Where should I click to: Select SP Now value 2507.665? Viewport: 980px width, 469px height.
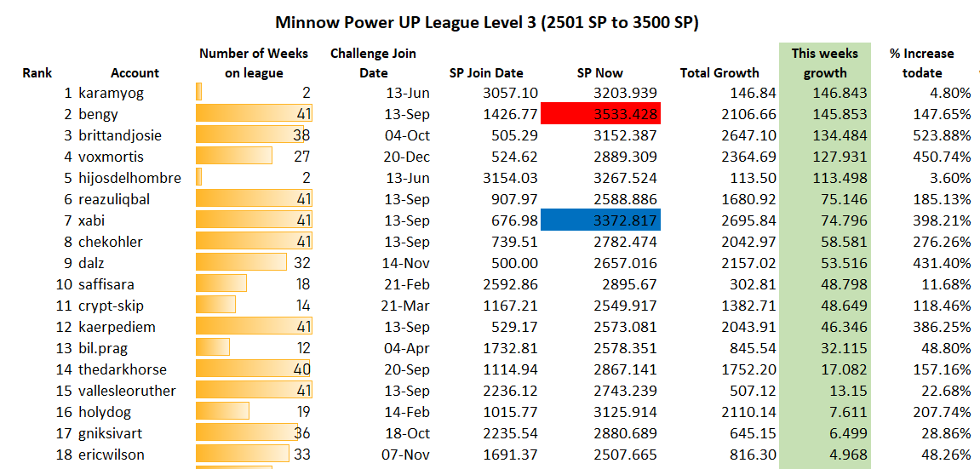(627, 455)
